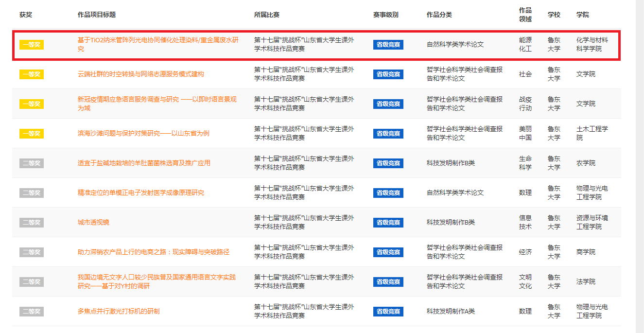The image size is (644, 333).
Task: Click the 一等奖 badge in the TiO2 row
Action: pos(32,45)
